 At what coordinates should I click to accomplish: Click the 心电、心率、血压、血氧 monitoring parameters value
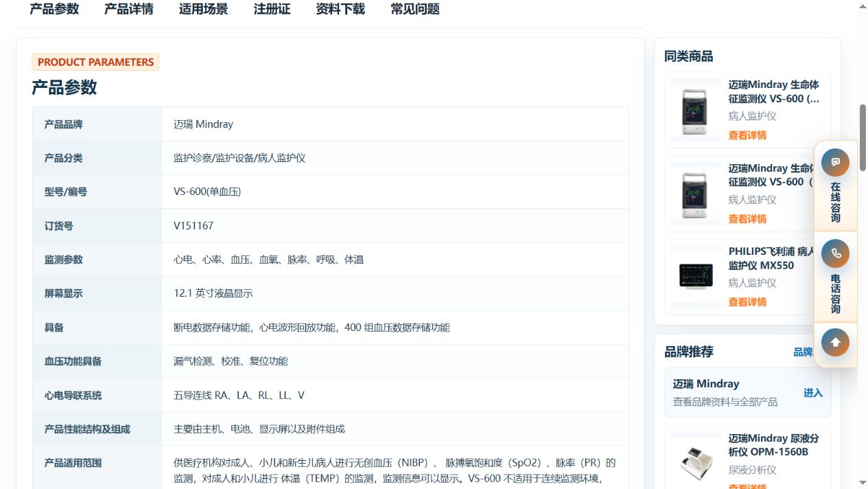268,260
